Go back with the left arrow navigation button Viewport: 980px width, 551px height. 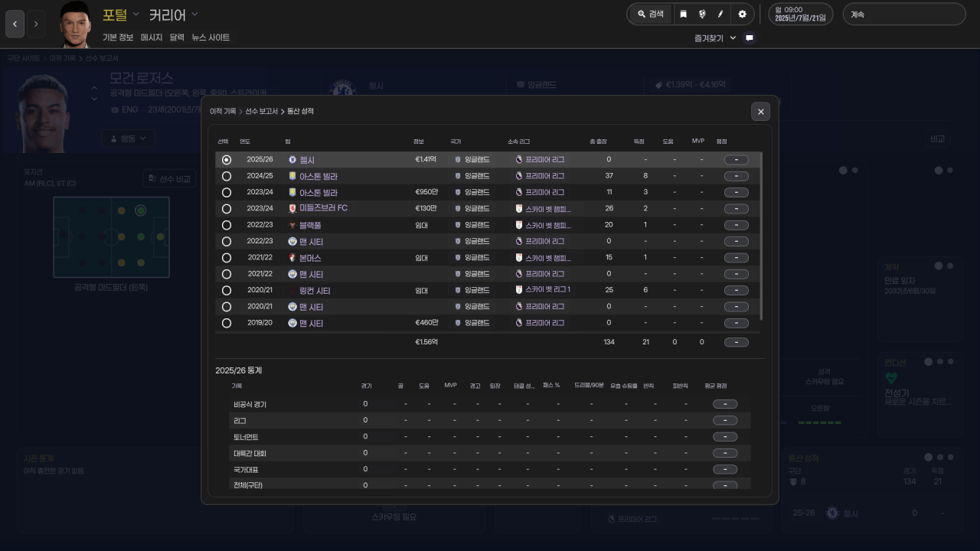click(x=15, y=24)
